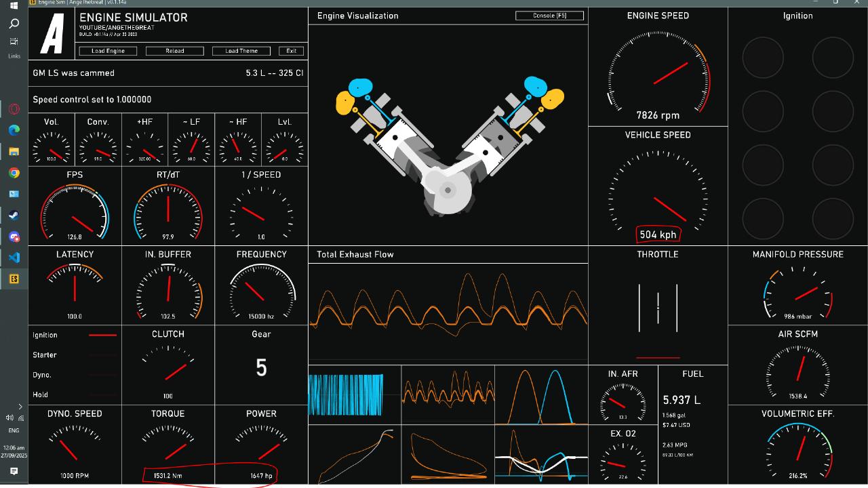Click the Opera browser taskbar icon
Viewport: 868px width, 488px height.
point(14,109)
